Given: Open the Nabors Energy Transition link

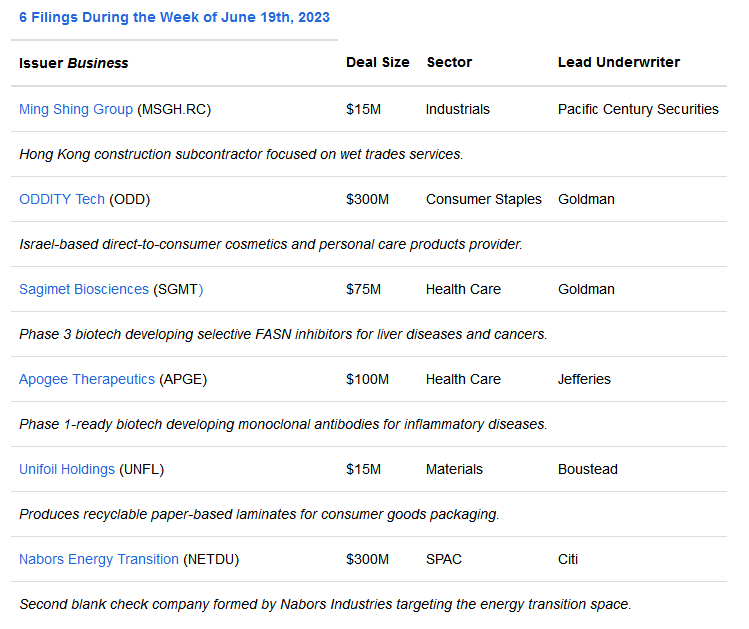Looking at the screenshot, I should [x=99, y=559].
